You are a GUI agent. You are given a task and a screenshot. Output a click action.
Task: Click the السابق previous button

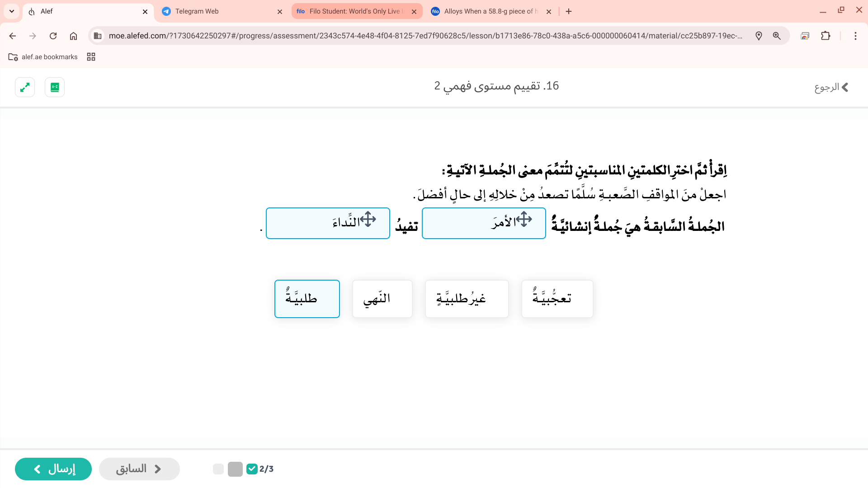(139, 469)
